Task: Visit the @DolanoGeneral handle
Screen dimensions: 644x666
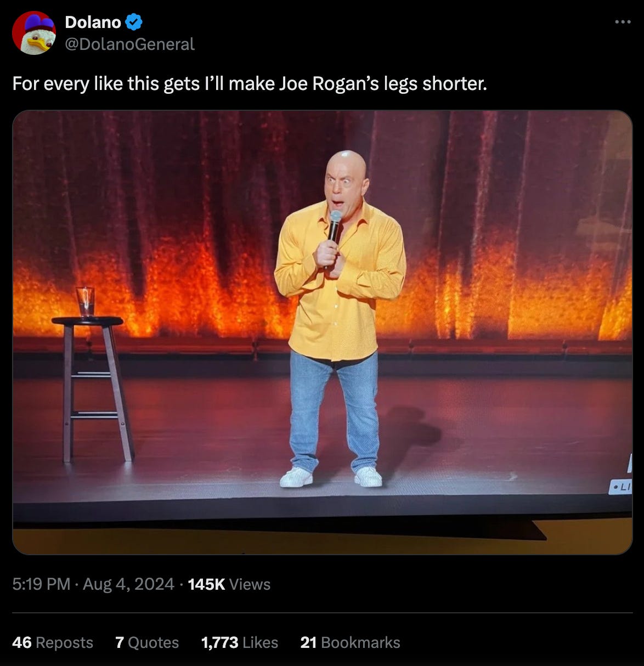Action: pyautogui.click(x=129, y=44)
